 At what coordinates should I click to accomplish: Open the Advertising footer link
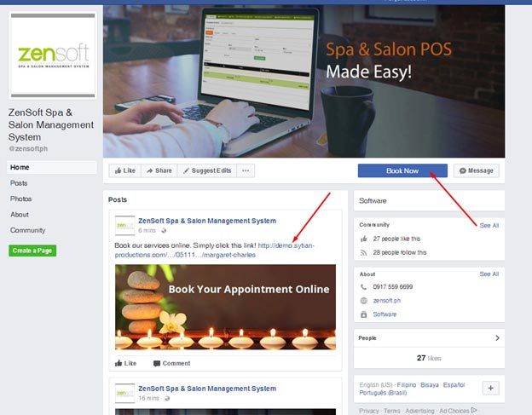(419, 411)
